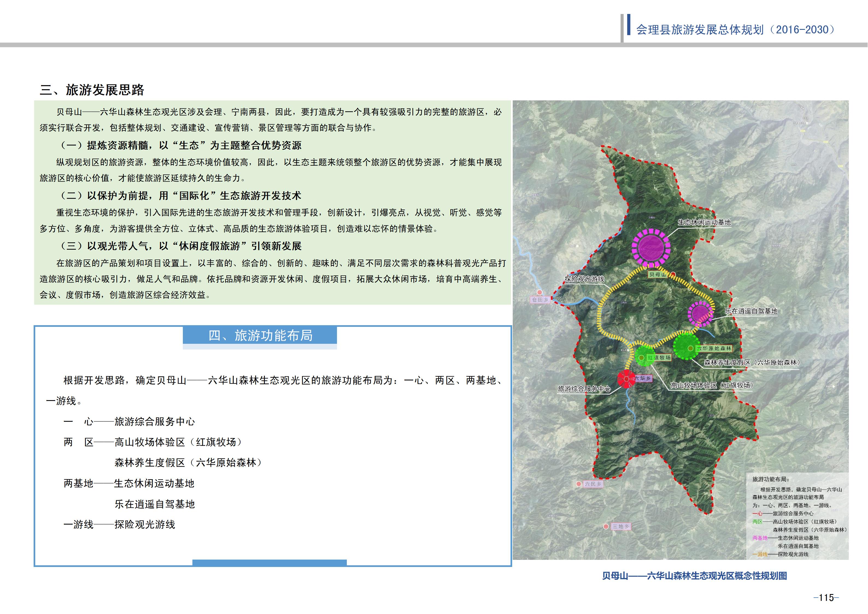Click the 六民乡 township dot on the map

pos(579,484)
